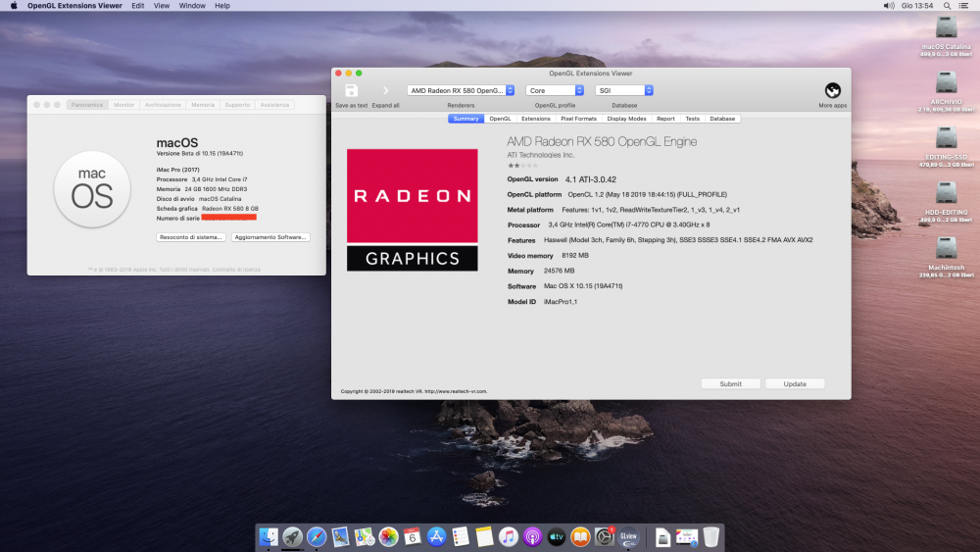
Task: Open the Apple menu
Action: pos(14,6)
